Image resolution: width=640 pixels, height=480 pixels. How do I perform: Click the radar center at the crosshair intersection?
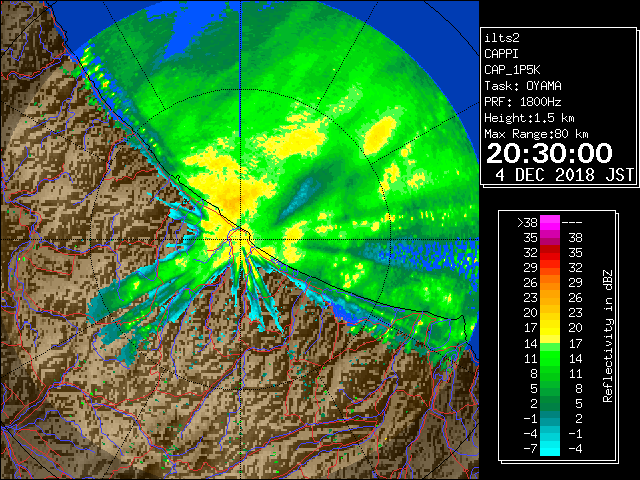click(x=240, y=239)
